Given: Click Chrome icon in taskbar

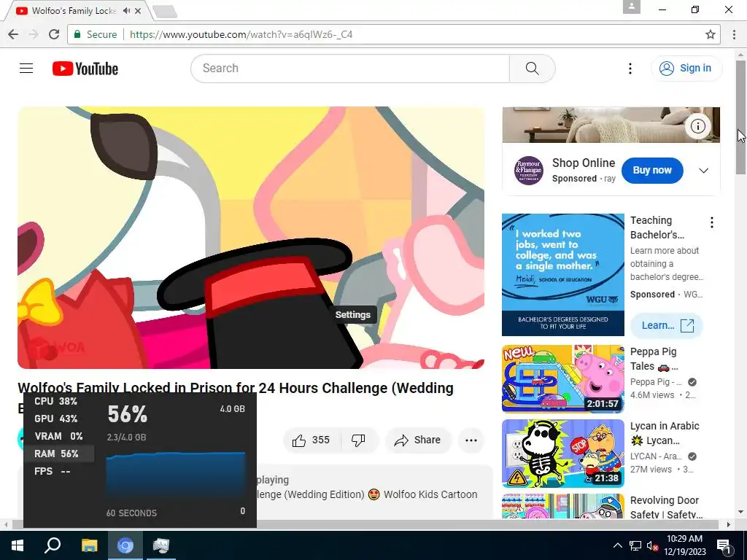Looking at the screenshot, I should [125, 545].
